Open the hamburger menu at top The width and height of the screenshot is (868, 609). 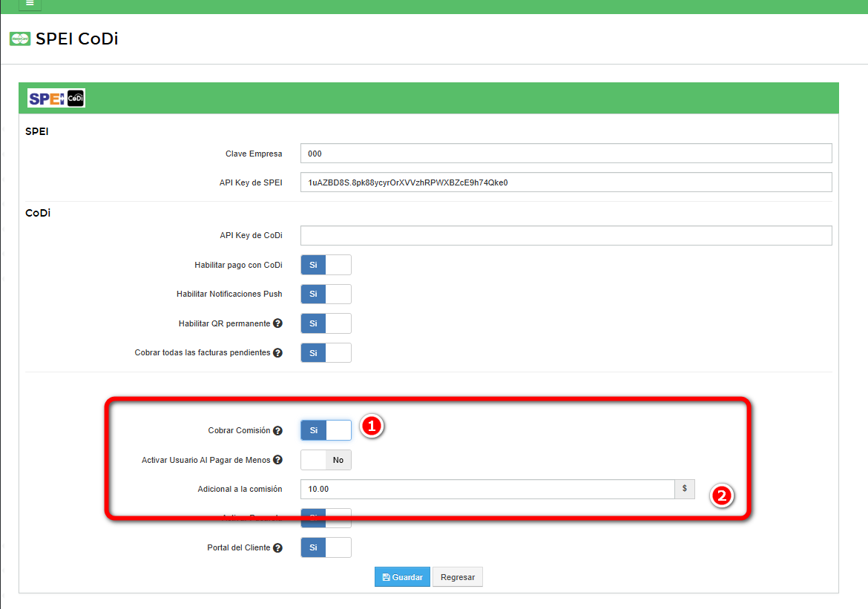click(30, 4)
